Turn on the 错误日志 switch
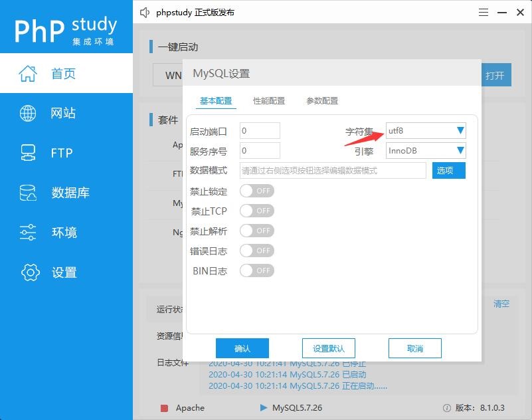Screen dimensions: 532x420 point(257,251)
